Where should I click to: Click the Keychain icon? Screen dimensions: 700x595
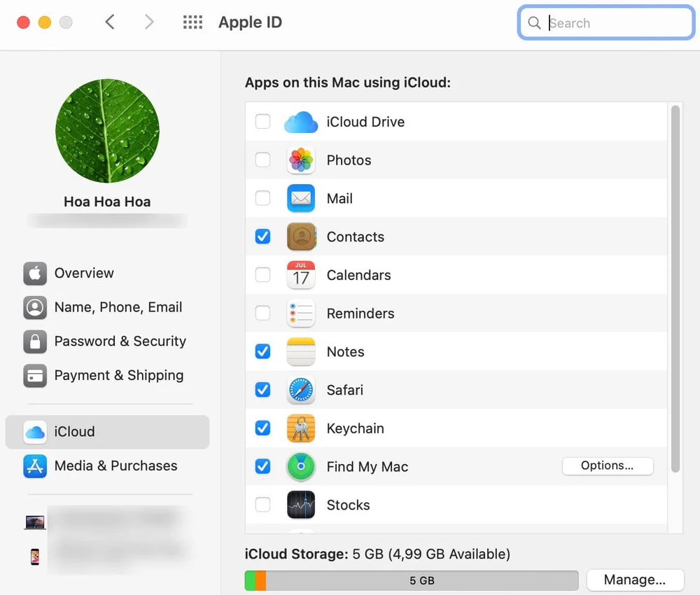pos(301,428)
